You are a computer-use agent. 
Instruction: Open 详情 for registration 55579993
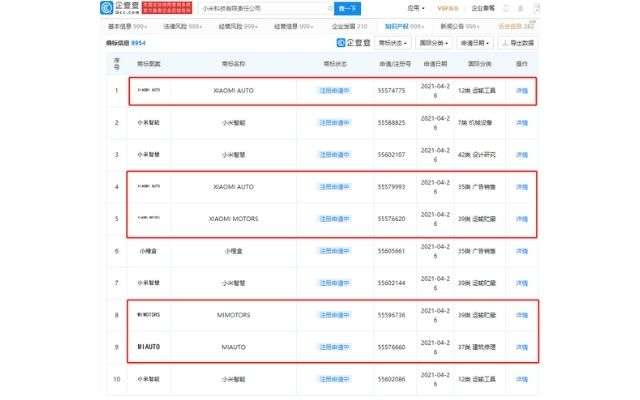[522, 187]
